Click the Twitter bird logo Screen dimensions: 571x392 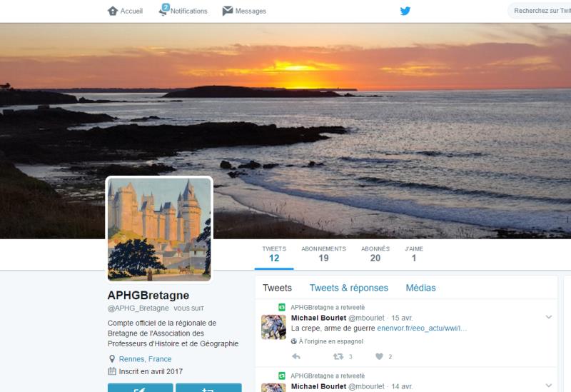pyautogui.click(x=405, y=11)
